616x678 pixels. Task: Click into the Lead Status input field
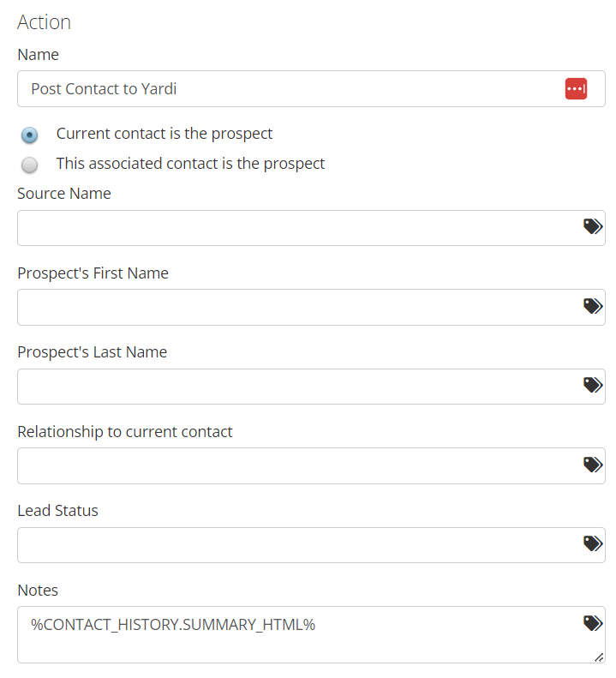click(x=311, y=545)
